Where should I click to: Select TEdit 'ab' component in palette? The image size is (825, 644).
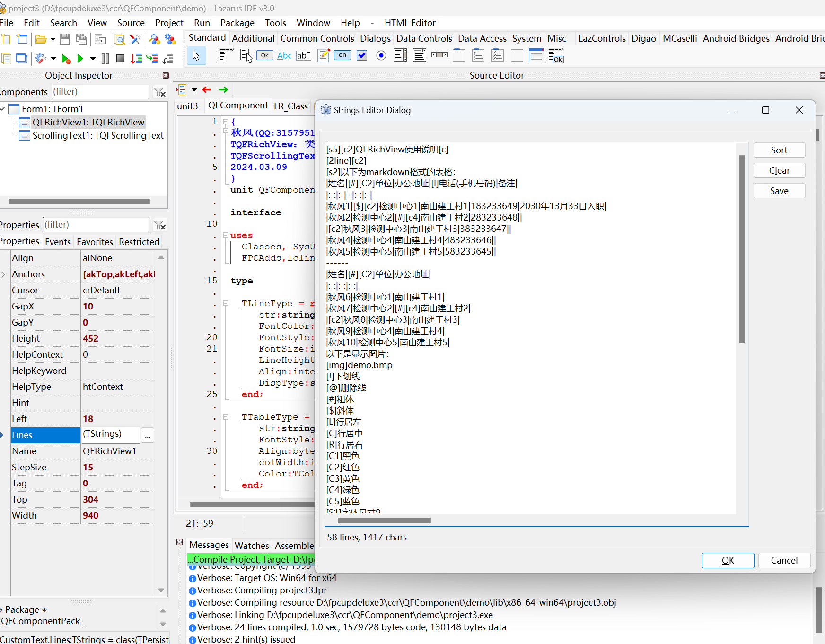(304, 55)
